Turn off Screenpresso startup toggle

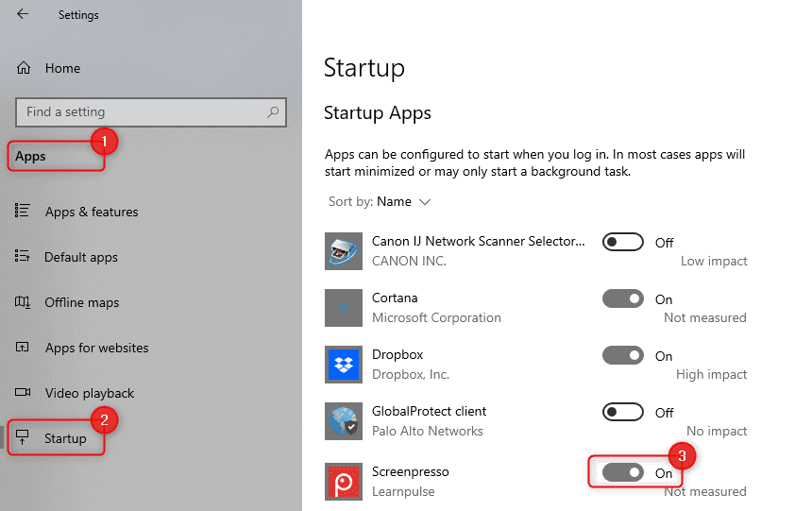[622, 472]
